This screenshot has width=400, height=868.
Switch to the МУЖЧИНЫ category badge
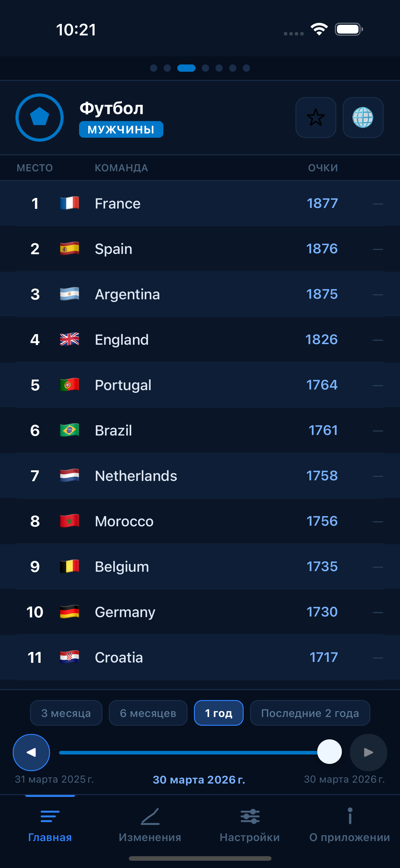121,129
